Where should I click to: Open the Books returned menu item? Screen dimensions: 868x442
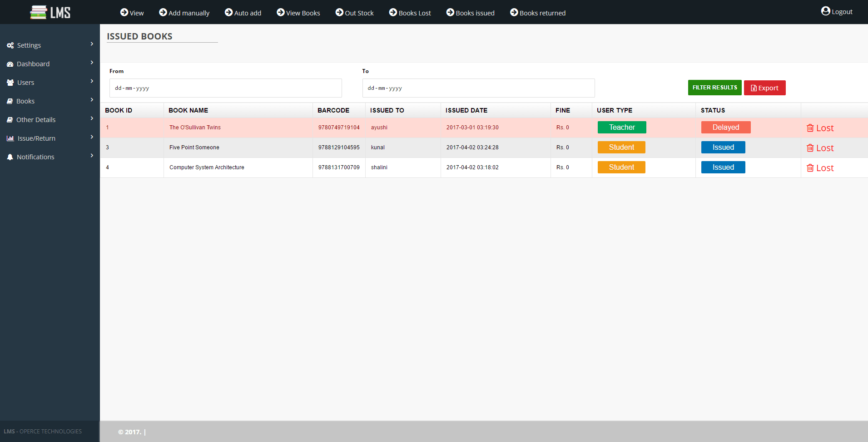(538, 13)
